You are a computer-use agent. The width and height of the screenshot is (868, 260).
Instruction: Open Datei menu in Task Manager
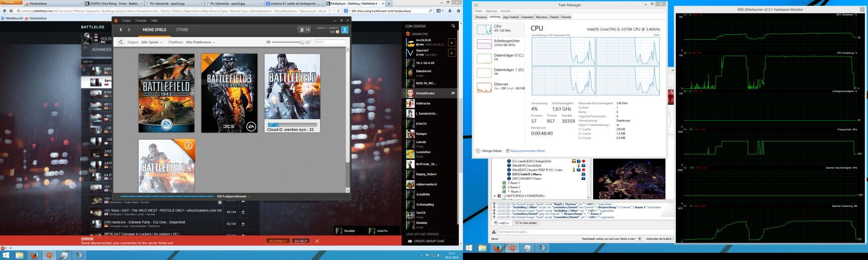click(x=479, y=11)
